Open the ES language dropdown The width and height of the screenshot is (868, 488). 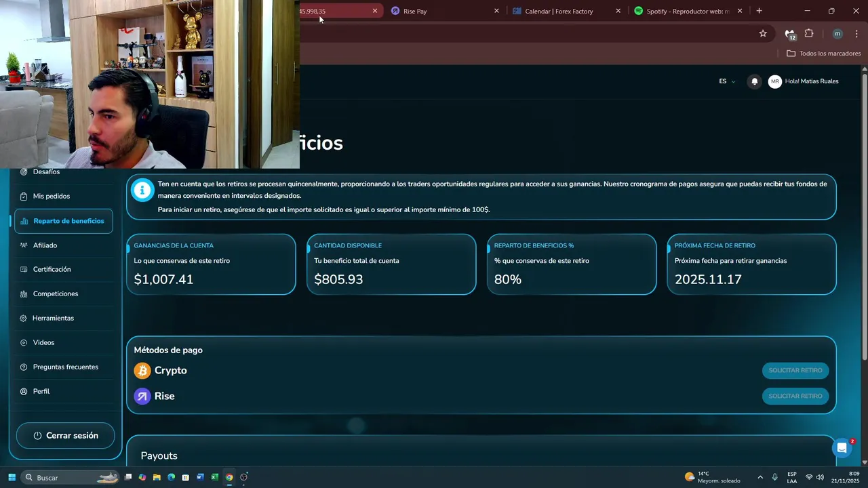(x=727, y=81)
